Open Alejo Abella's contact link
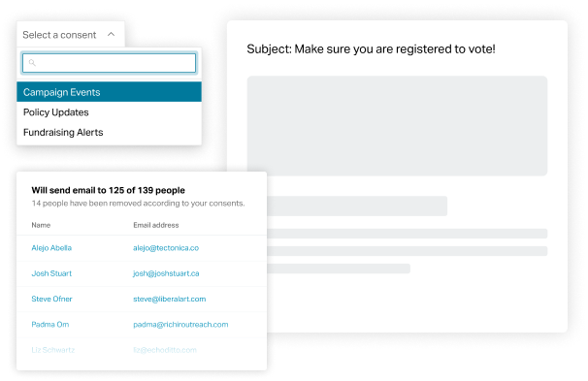This screenshot has width=588, height=381. (51, 247)
